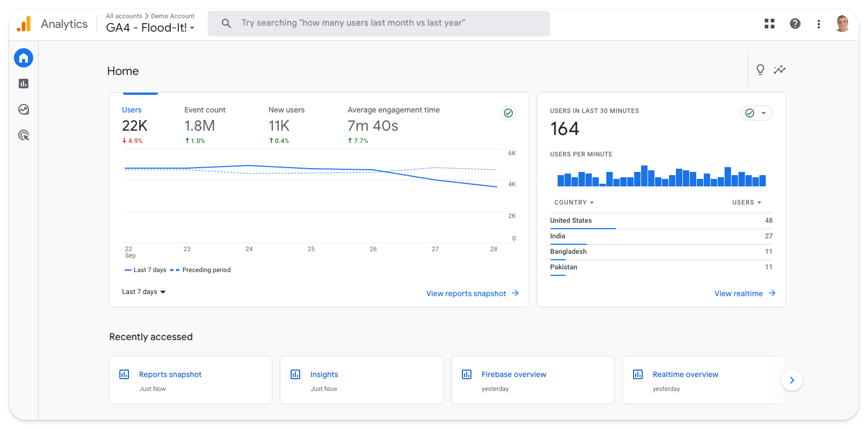Click the green checkmark on Users chart card
Viewport: 868px width, 429px height.
(x=508, y=113)
